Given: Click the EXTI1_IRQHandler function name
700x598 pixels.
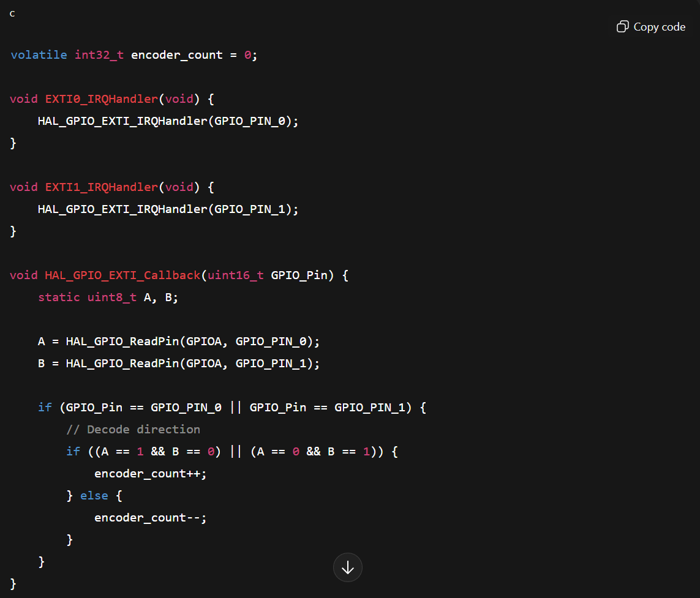Looking at the screenshot, I should 102,187.
